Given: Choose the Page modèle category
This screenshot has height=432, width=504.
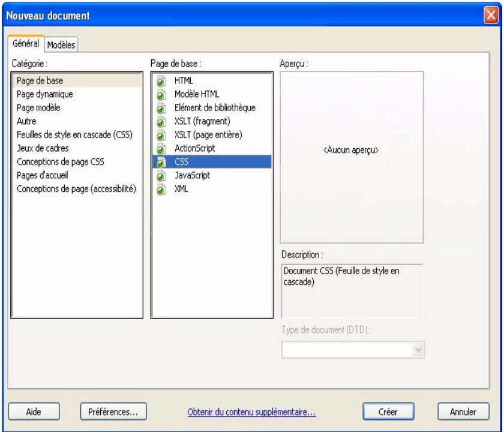Looking at the screenshot, I should 77,107.
